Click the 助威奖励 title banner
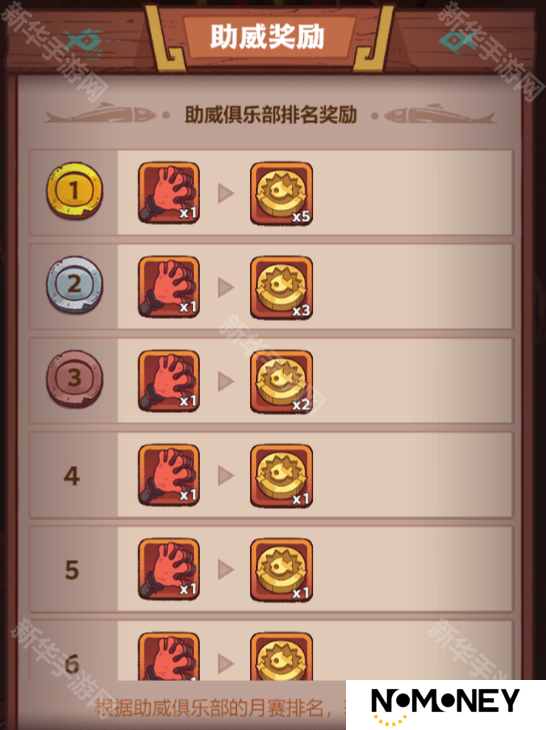 point(267,36)
